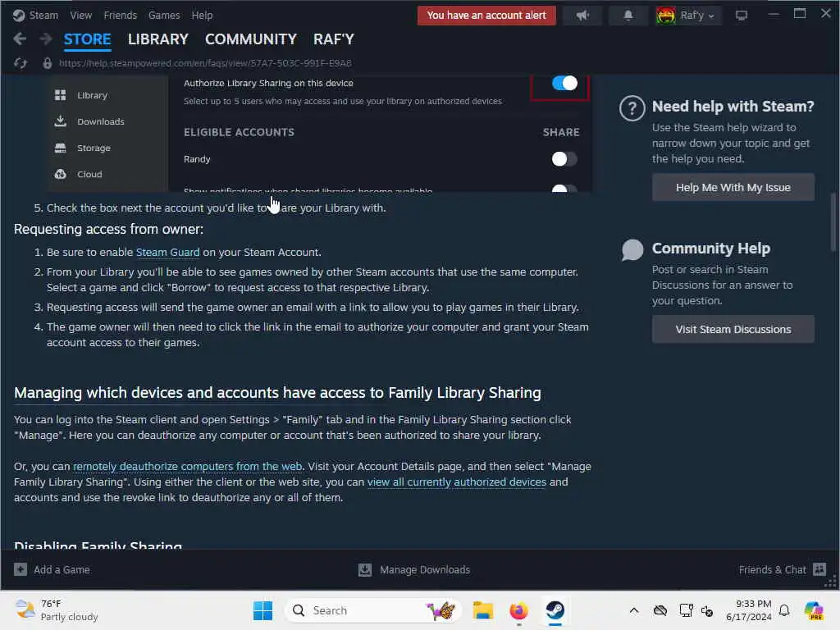Click Visit Steam Discussions button

point(733,330)
